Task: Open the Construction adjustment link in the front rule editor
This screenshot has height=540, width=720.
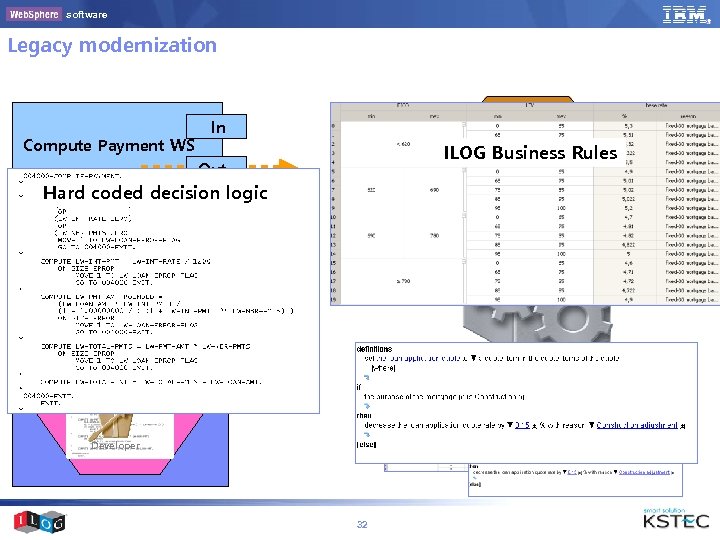Action: (x=637, y=425)
